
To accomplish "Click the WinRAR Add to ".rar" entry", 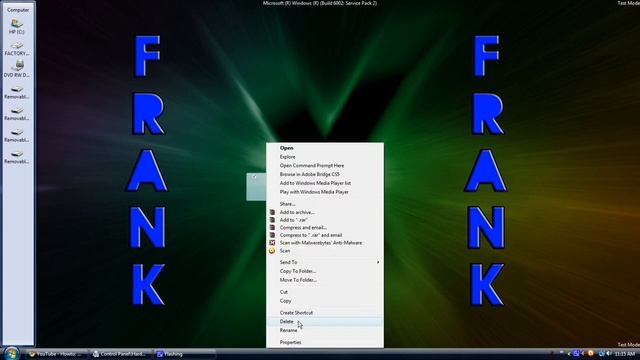I will coord(324,220).
